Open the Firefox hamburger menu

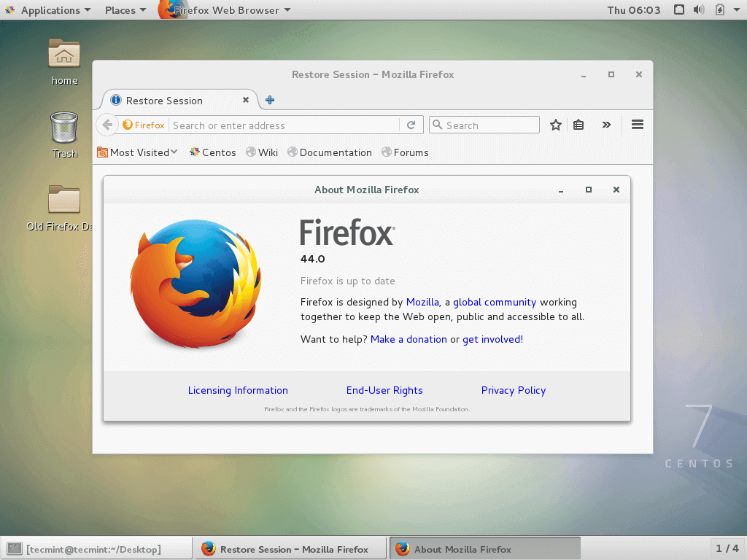[x=638, y=125]
